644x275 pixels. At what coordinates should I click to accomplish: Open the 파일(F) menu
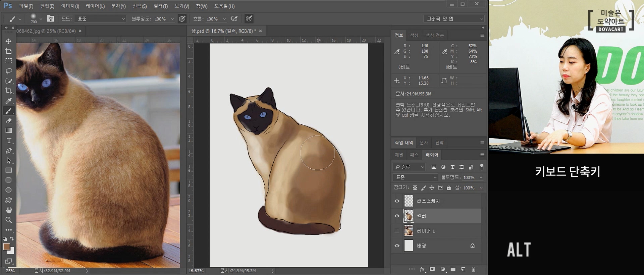26,6
